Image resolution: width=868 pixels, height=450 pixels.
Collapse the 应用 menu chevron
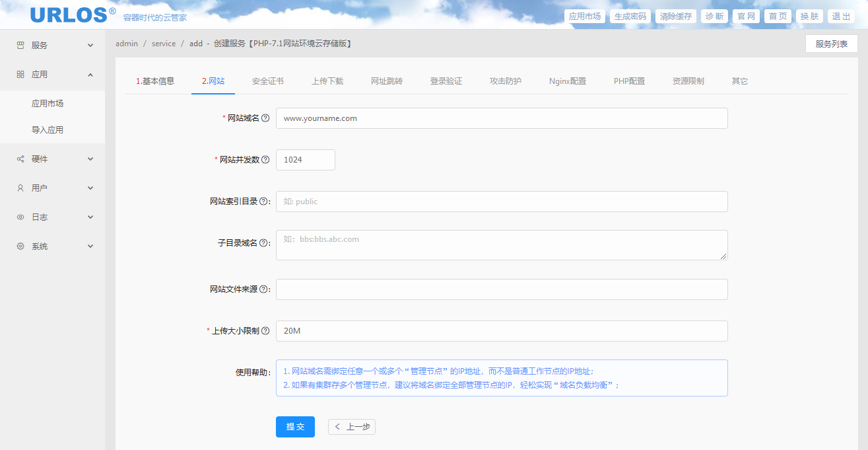click(90, 75)
